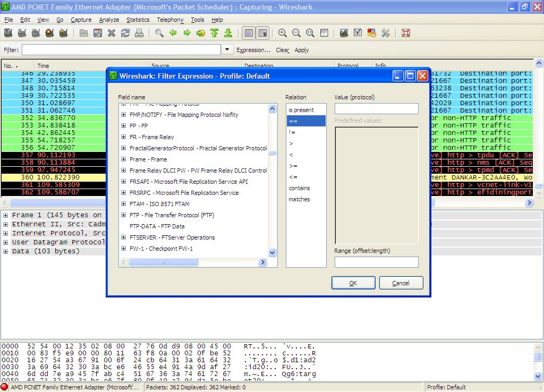
Task: Click Cancel in Filter Expression dialog
Action: [401, 283]
